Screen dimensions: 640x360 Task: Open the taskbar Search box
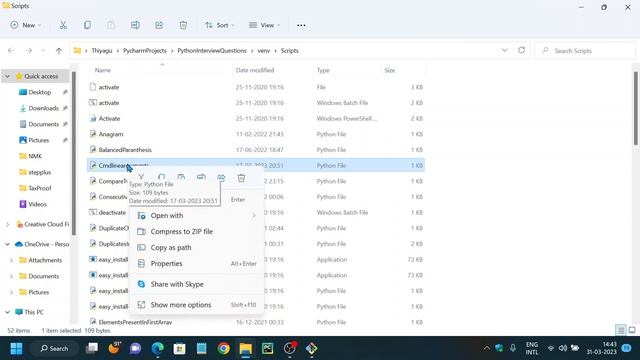54,349
